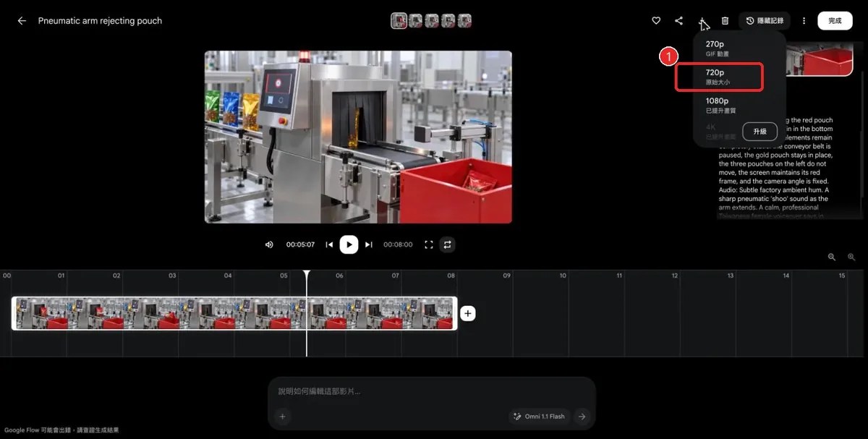Open the share icon
The width and height of the screenshot is (868, 439).
pos(678,21)
